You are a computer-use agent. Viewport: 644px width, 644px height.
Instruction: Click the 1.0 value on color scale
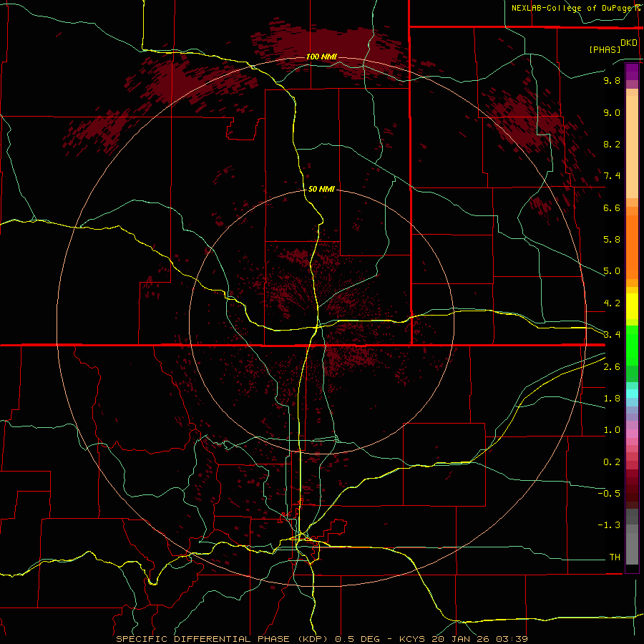click(612, 430)
